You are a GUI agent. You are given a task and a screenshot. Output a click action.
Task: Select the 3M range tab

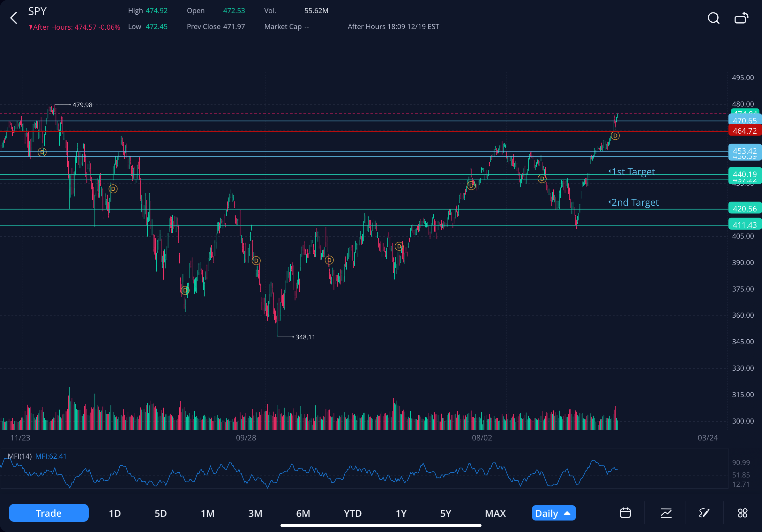[255, 514]
